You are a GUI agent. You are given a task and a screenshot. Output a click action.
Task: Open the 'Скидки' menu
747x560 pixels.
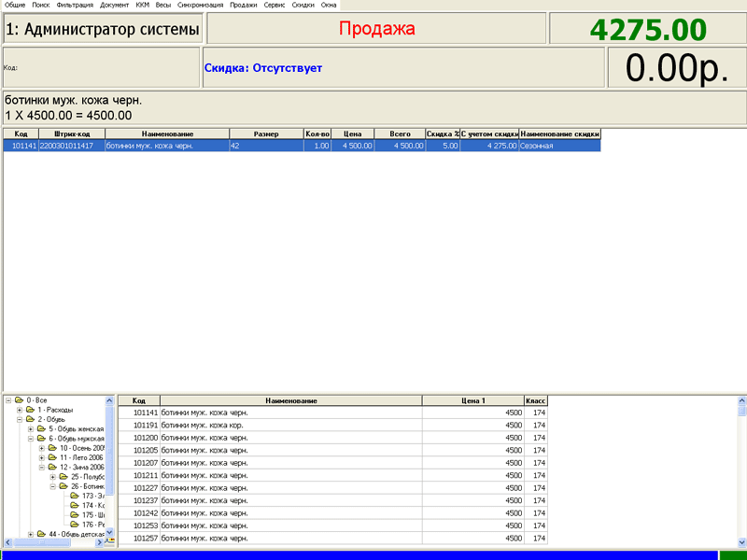pos(303,5)
